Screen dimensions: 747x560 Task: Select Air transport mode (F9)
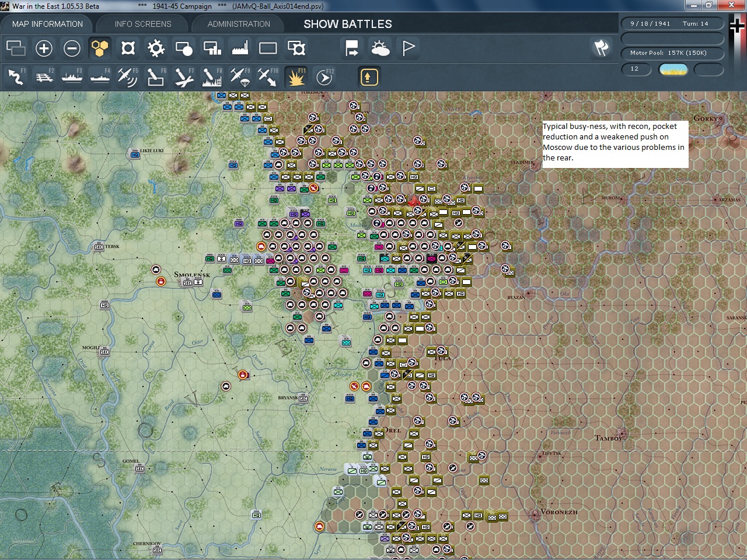240,77
